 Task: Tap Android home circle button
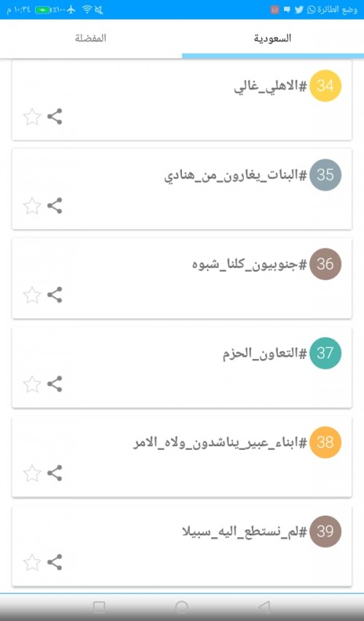181,606
